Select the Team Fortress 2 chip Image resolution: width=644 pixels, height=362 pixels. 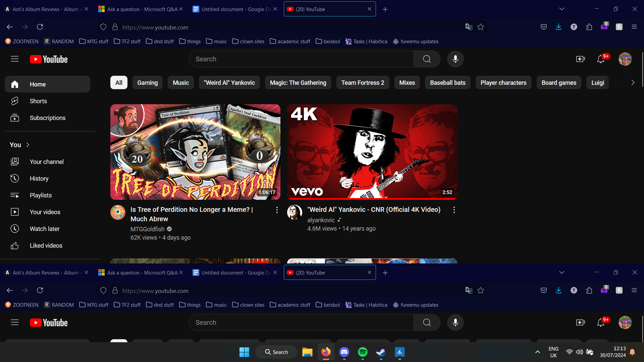pyautogui.click(x=363, y=82)
